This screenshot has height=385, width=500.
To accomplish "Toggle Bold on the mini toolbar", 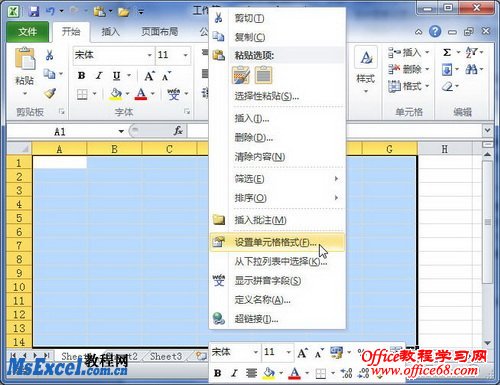I will [x=218, y=373].
